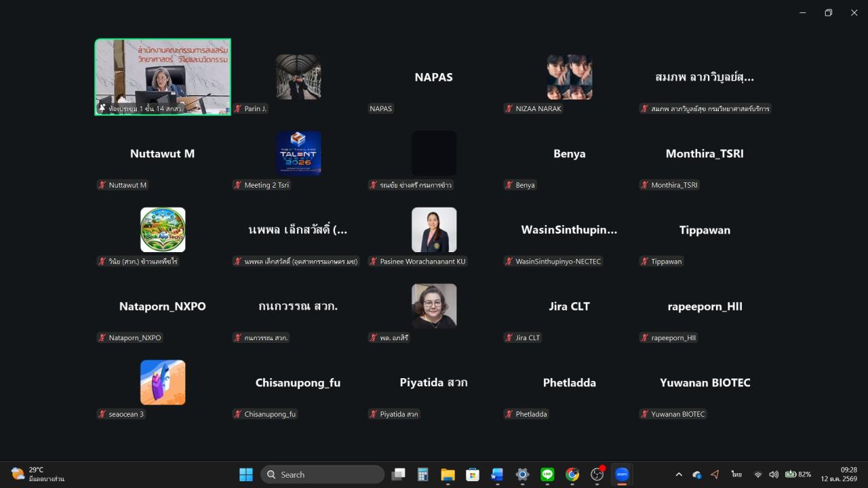The height and width of the screenshot is (488, 868).
Task: Click Meeting 2 Tsri participant tile
Action: 298,153
